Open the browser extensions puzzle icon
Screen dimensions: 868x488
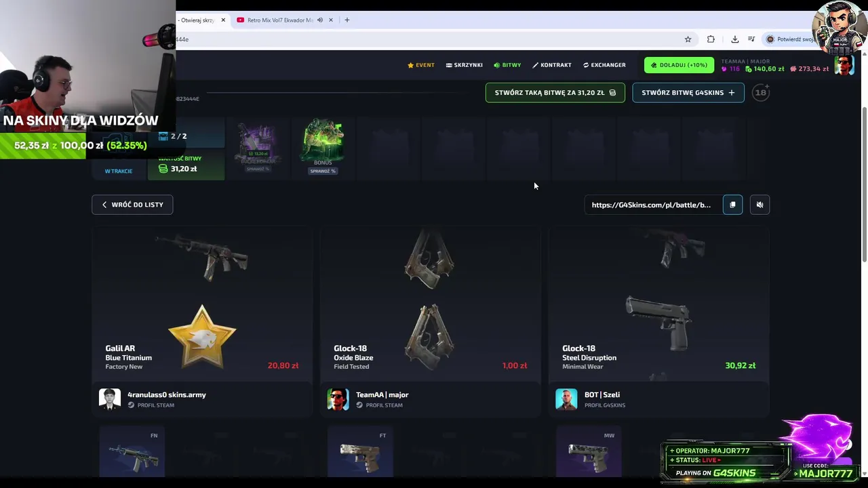[711, 39]
